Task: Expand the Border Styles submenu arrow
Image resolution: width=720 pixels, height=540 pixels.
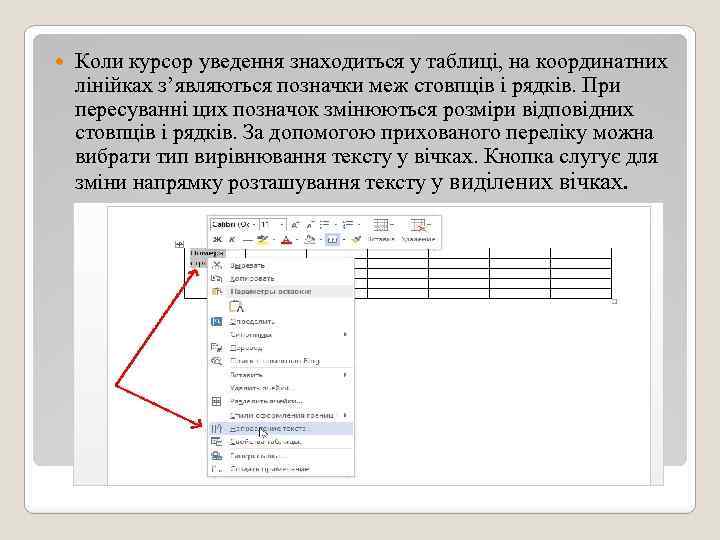Action: coord(345,415)
